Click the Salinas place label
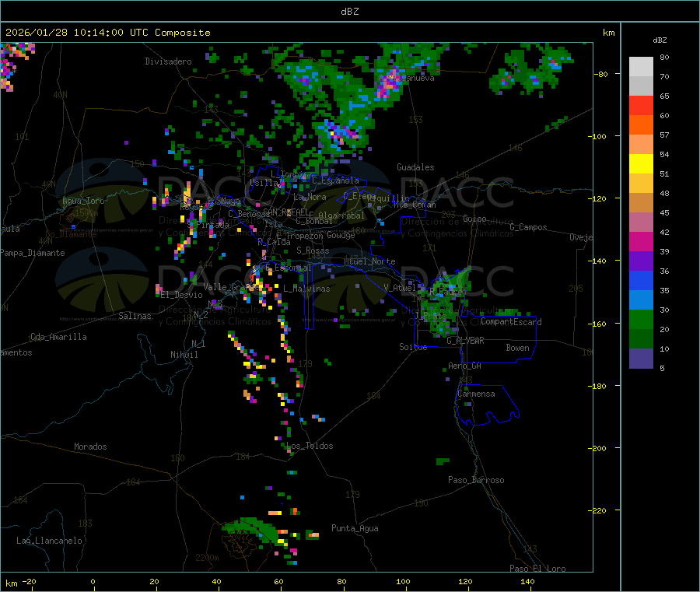 click(135, 316)
